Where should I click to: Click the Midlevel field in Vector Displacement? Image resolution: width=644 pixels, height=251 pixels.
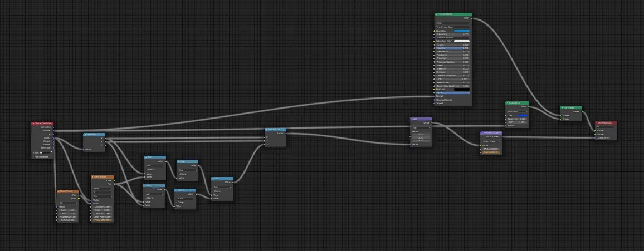[x=491, y=149]
